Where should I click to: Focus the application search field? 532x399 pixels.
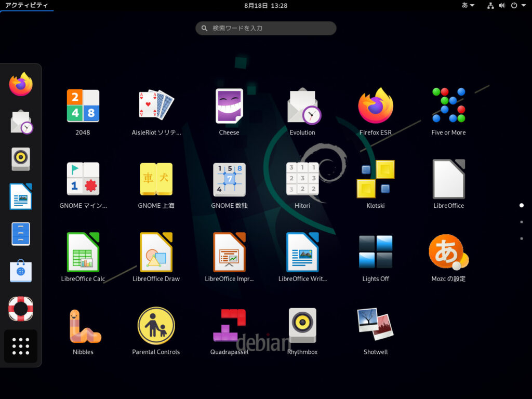266,28
